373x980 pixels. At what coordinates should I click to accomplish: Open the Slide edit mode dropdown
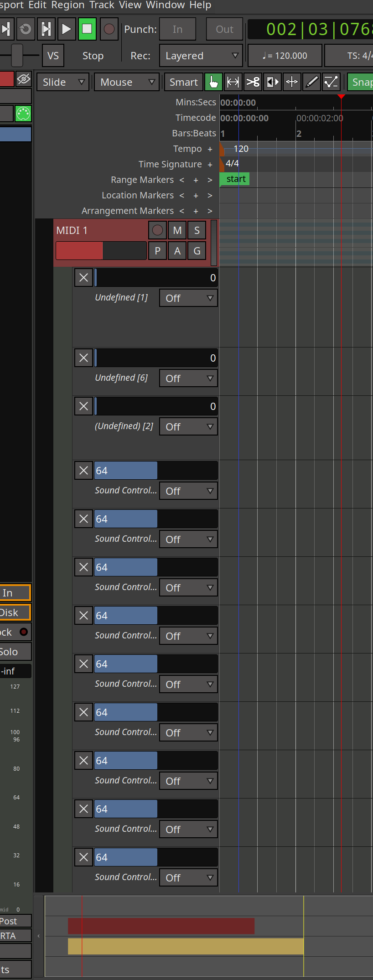63,82
